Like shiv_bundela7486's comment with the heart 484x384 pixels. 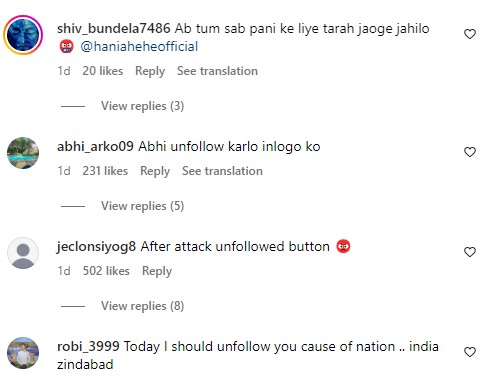(470, 34)
